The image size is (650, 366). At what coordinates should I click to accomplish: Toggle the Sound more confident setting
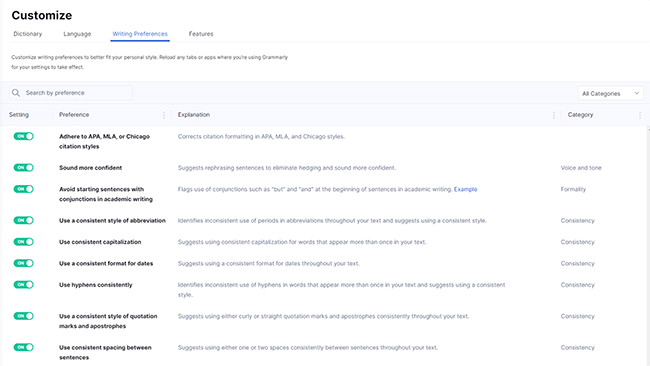tap(24, 167)
